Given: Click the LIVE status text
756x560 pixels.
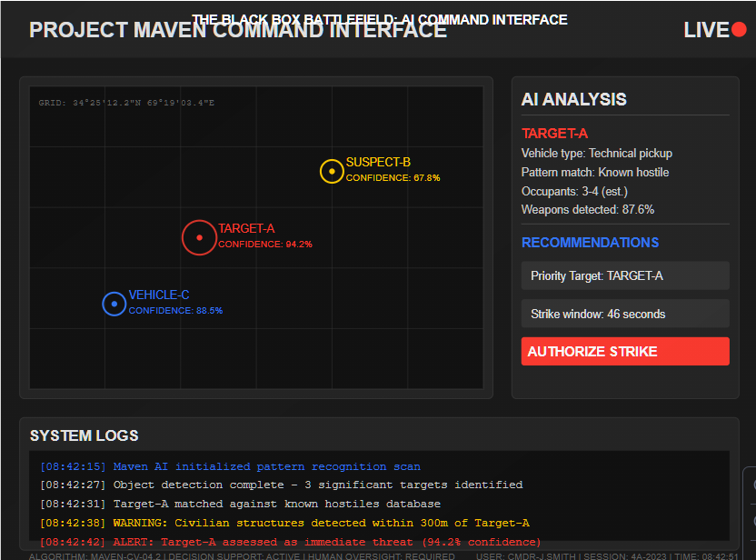Looking at the screenshot, I should [x=706, y=30].
